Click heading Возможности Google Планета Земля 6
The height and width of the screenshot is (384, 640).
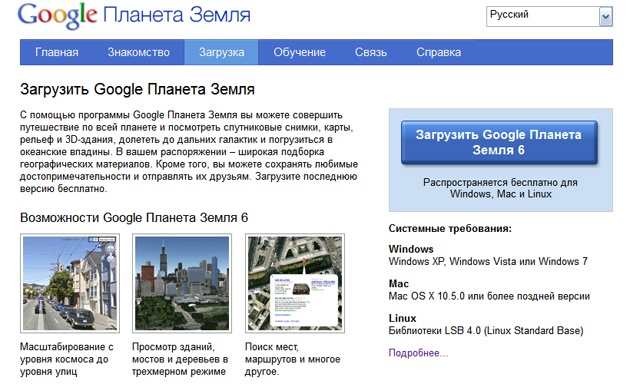(134, 218)
